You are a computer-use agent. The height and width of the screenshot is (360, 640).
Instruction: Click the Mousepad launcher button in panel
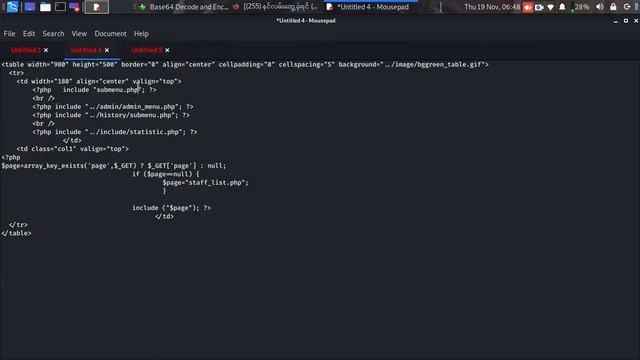click(x=97, y=7)
